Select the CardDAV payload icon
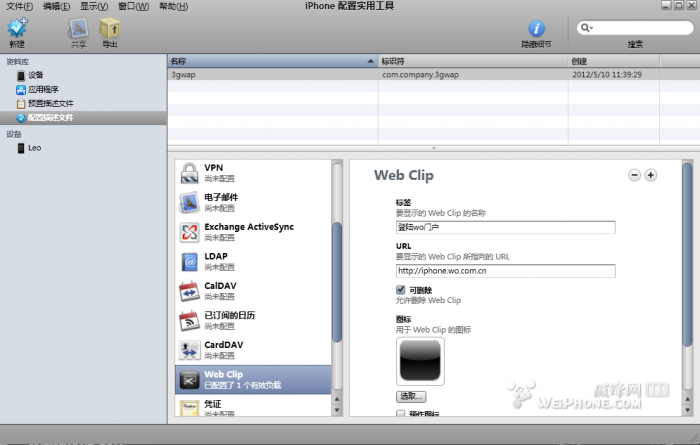700x445 pixels. pyautogui.click(x=189, y=350)
